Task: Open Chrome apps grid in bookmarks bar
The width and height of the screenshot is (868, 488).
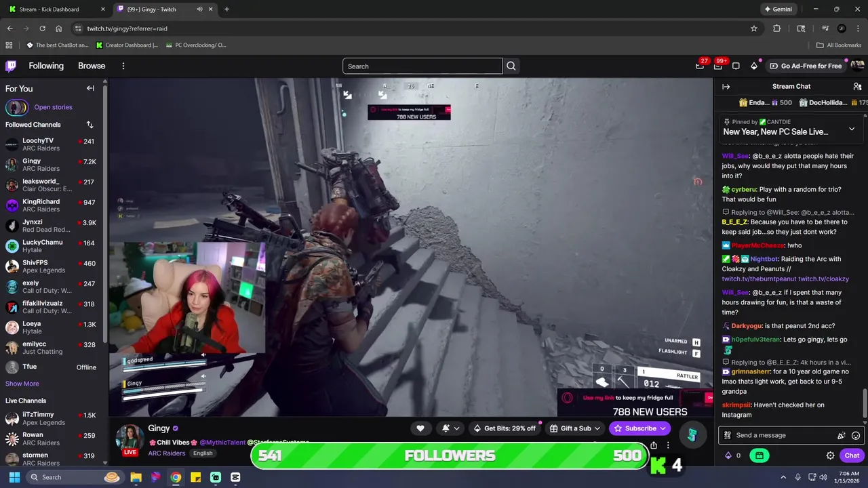Action: point(9,45)
